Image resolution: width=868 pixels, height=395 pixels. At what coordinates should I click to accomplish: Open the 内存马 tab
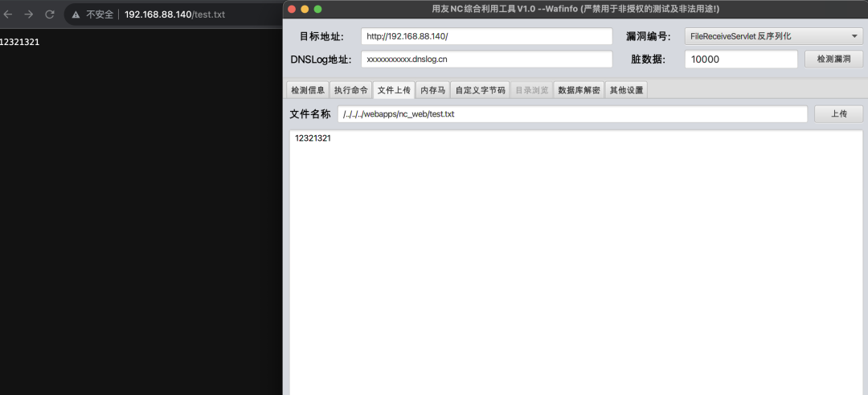click(433, 90)
